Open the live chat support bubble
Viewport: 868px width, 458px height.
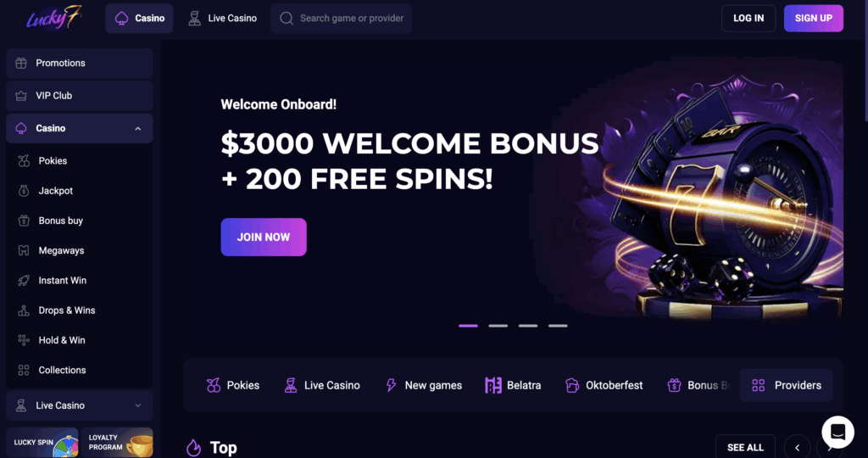[837, 432]
